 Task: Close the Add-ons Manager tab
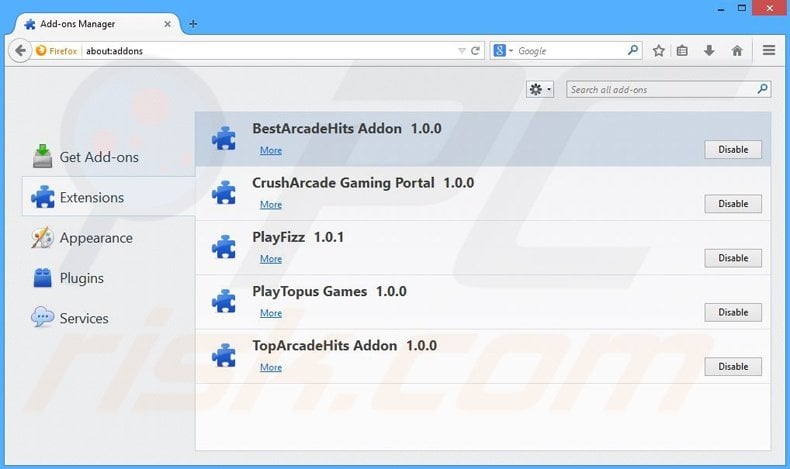167,24
